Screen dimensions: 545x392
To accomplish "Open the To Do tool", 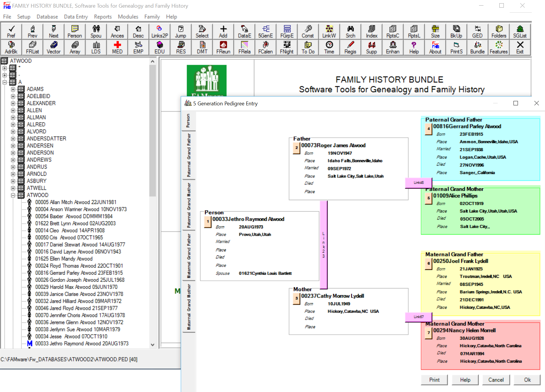I will pos(308,47).
